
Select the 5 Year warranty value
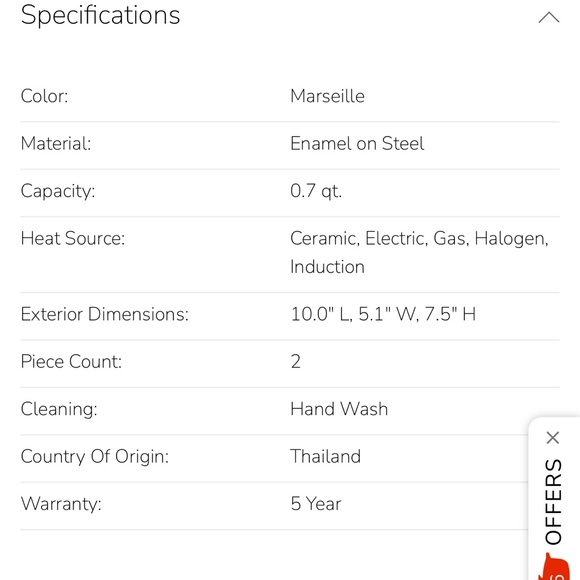pos(316,503)
